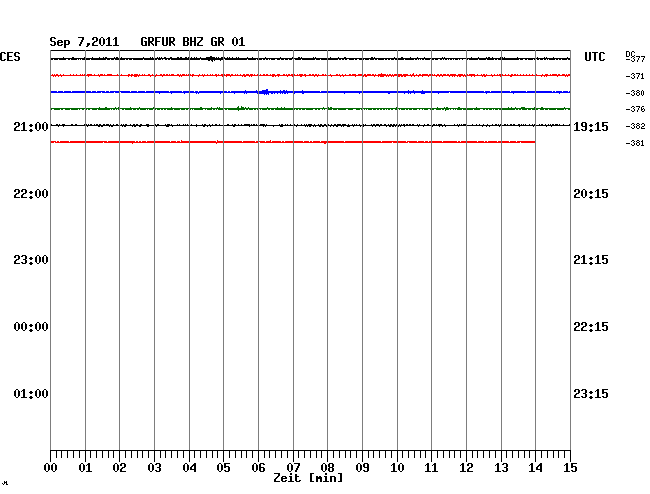Click the '23:15' UTC time label
The width and height of the screenshot is (650, 494).
[591, 393]
